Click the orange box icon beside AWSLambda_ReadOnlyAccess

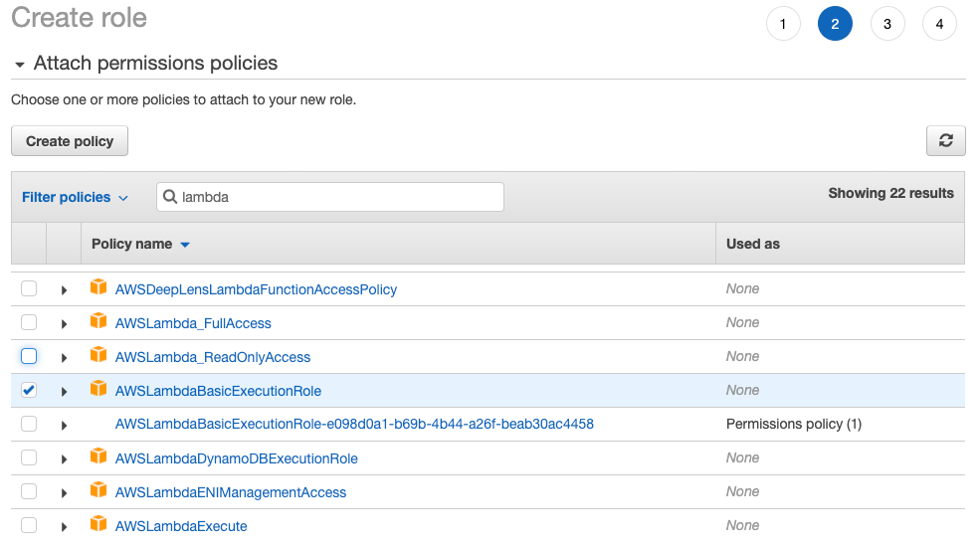click(98, 354)
